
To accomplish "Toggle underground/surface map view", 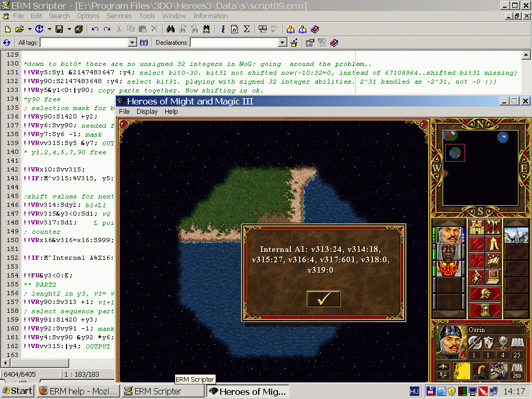I will point(494,227).
